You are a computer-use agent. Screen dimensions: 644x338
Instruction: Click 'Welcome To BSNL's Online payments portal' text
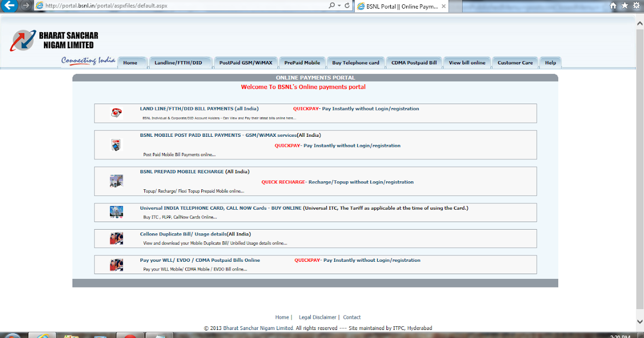[303, 87]
